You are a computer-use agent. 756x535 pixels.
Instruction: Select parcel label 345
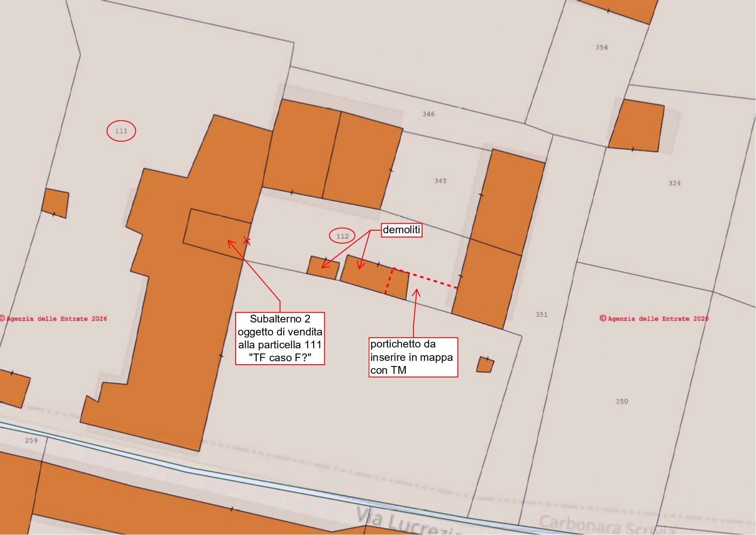pyautogui.click(x=440, y=181)
